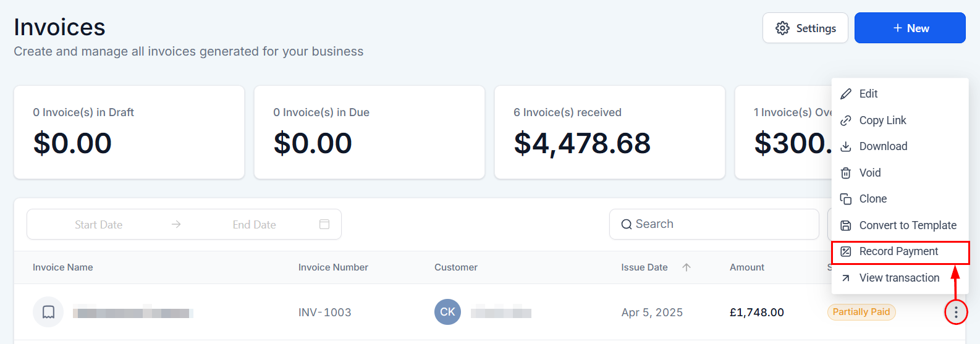Screen dimensions: 980x344
Task: Choose Clone in the actions menu
Action: click(x=872, y=199)
